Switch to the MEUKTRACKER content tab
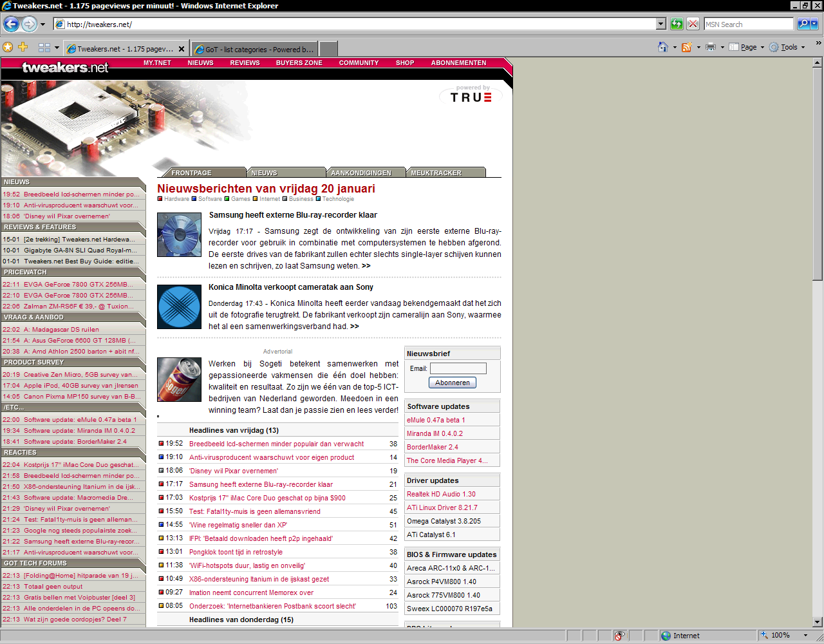Image resolution: width=824 pixels, height=644 pixels. (x=447, y=173)
